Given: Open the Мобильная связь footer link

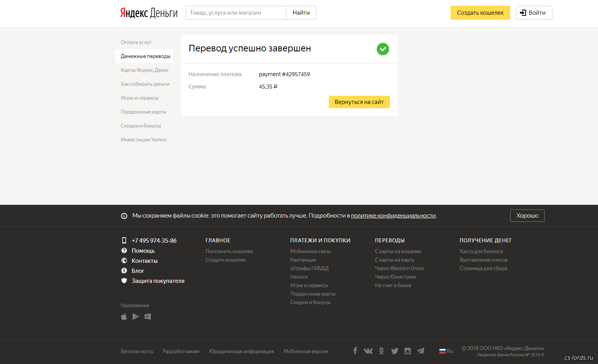Looking at the screenshot, I should 311,251.
